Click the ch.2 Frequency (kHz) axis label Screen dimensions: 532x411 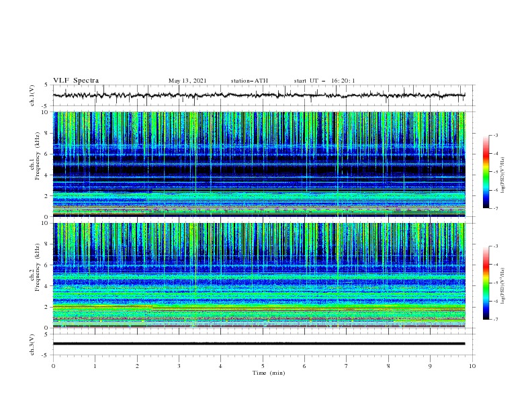(37, 267)
